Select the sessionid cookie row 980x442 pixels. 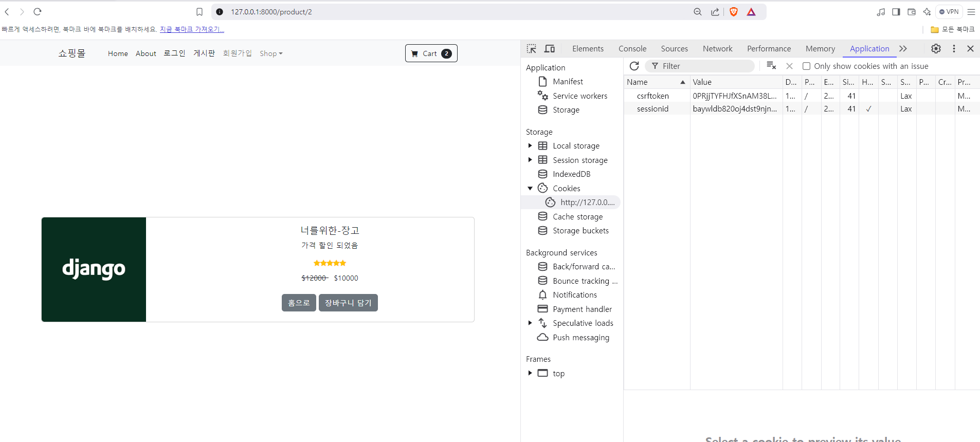coord(802,109)
